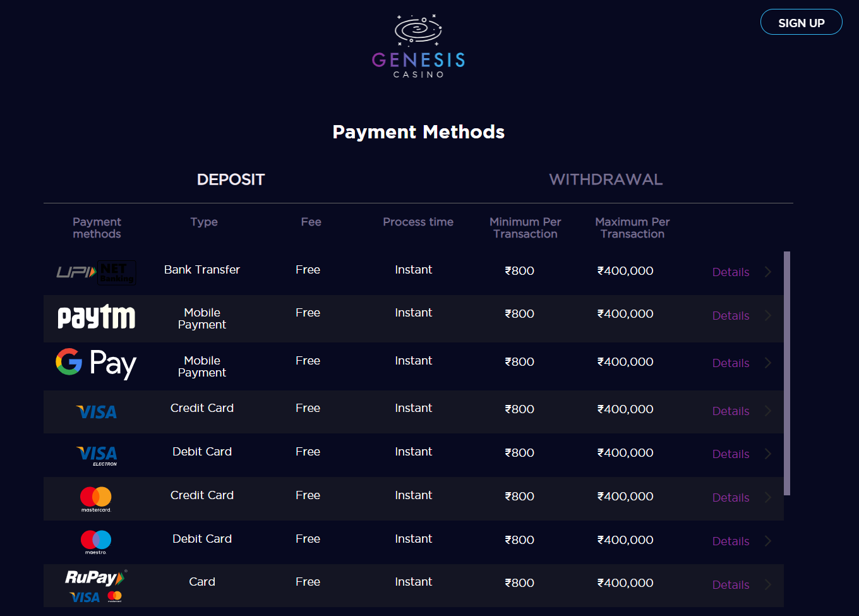
Task: Expand the Google Pay row chevron
Action: point(768,363)
